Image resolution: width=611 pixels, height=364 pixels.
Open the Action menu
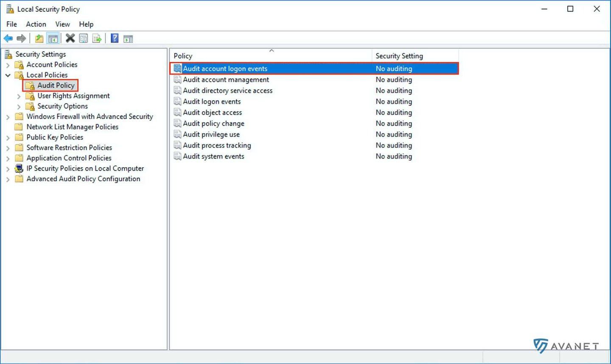[x=36, y=24]
